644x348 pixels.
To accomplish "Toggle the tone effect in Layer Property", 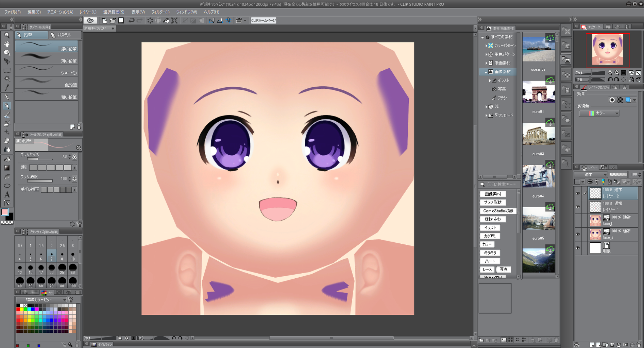I will click(x=620, y=100).
